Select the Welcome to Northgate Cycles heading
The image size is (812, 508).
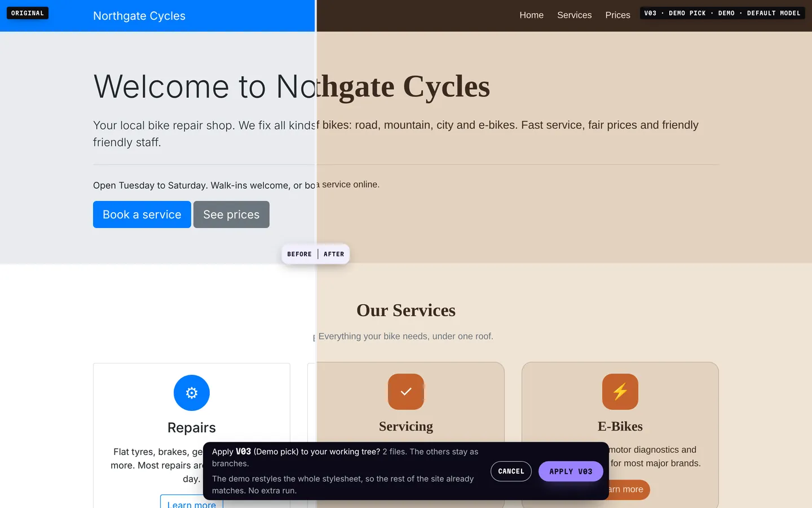click(x=292, y=86)
